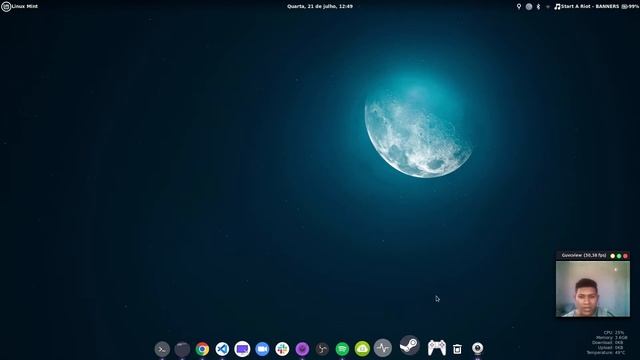The height and width of the screenshot is (360, 640).
Task: Open the game controller dock icon
Action: click(436, 348)
